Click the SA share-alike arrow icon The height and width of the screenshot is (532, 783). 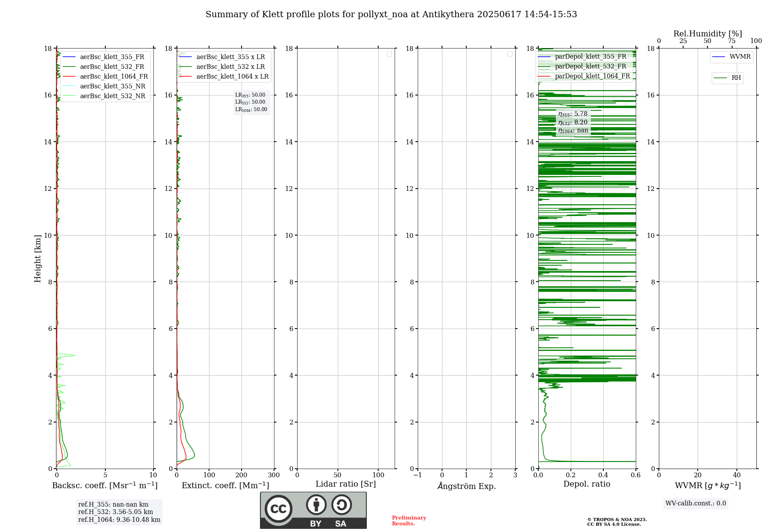point(341,505)
